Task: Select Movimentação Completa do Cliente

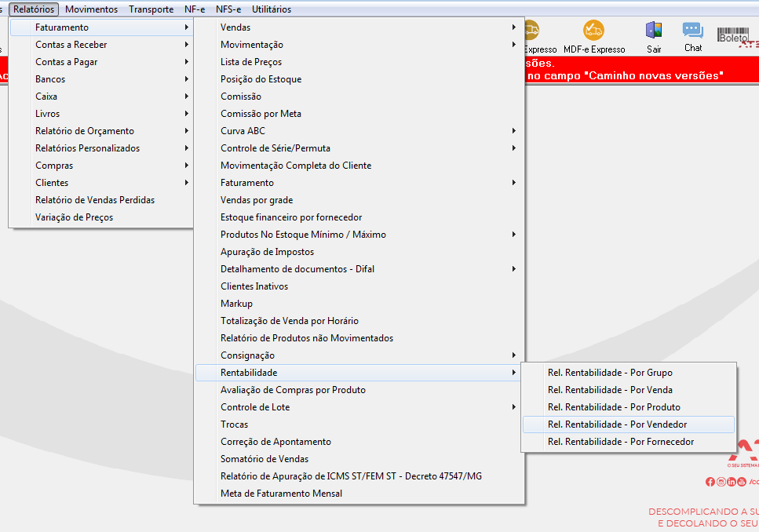Action: 359,166
